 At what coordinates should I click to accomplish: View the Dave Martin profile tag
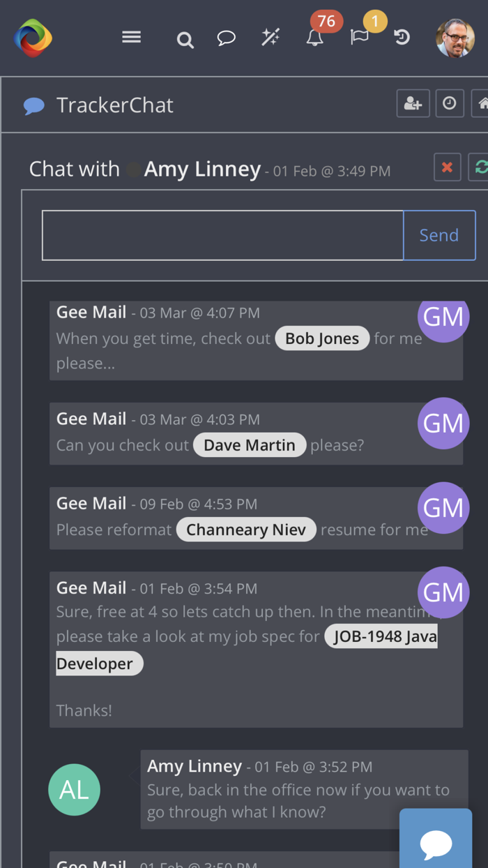click(250, 444)
